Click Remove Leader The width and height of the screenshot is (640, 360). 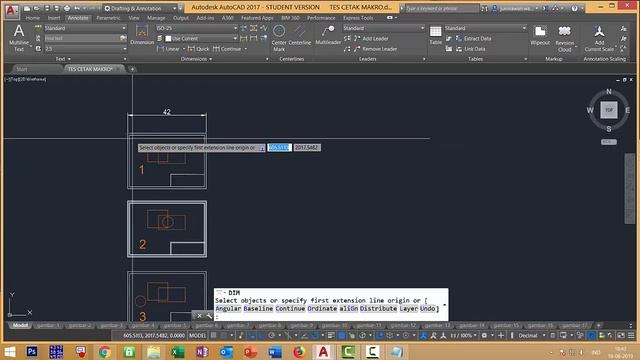click(x=376, y=49)
